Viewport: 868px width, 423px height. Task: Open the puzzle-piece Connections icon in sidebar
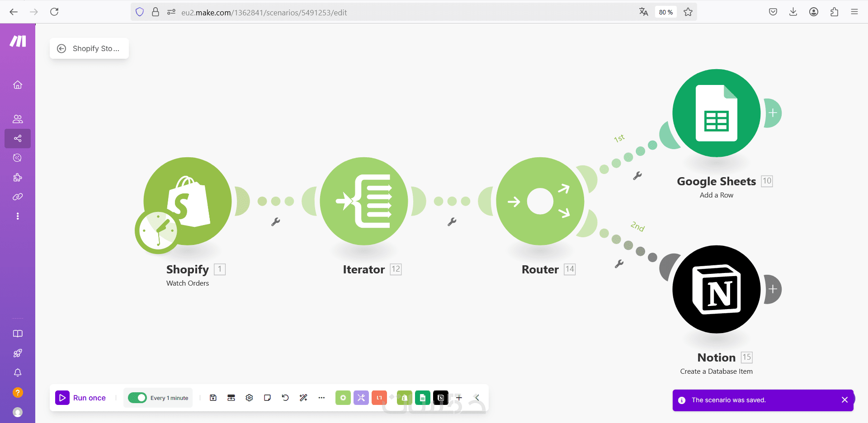pos(18,177)
